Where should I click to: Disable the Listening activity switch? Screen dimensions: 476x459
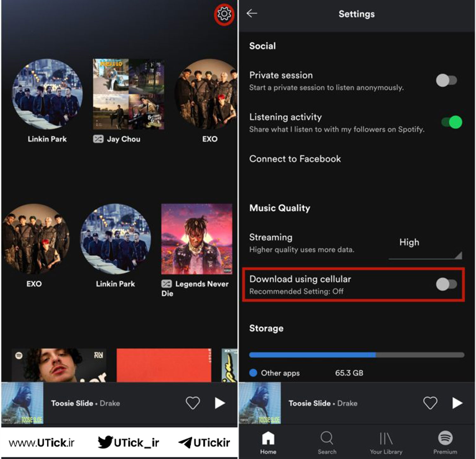tap(452, 122)
